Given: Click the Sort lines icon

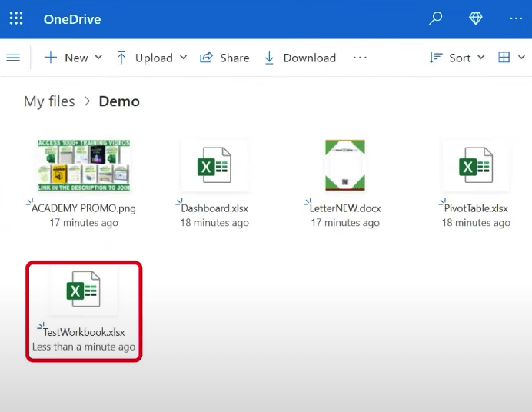Looking at the screenshot, I should (436, 58).
